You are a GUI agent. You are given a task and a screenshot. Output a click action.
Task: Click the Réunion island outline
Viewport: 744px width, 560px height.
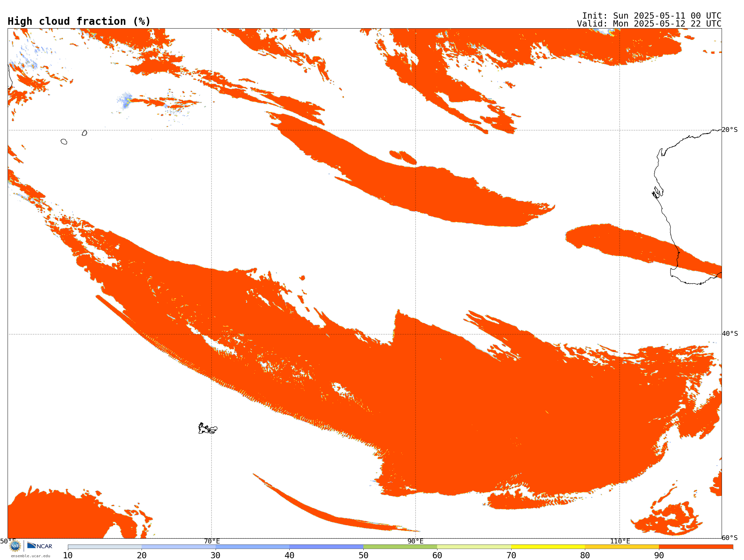pyautogui.click(x=64, y=142)
